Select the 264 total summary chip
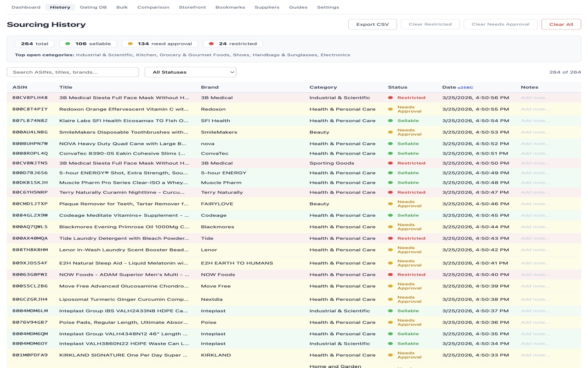Screen dimensions: 588x368 [35, 44]
